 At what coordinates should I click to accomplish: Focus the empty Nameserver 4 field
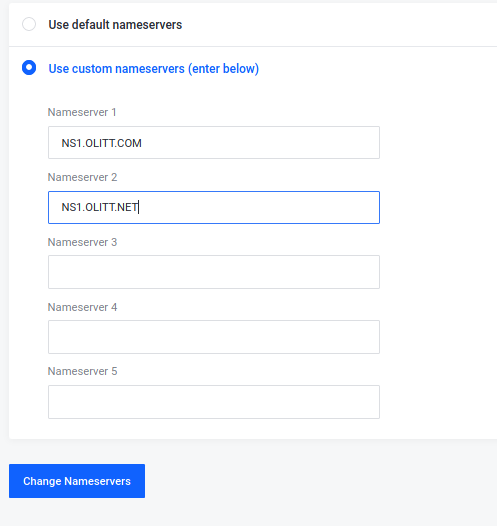214,337
